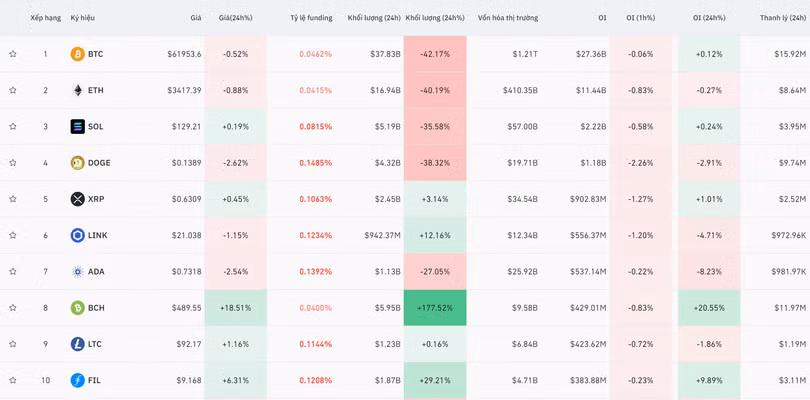This screenshot has height=400, width=810.
Task: Open the FIL symbol text link
Action: point(94,380)
